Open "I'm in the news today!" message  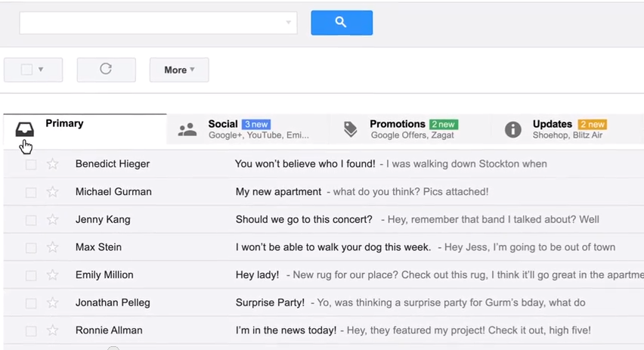click(286, 331)
